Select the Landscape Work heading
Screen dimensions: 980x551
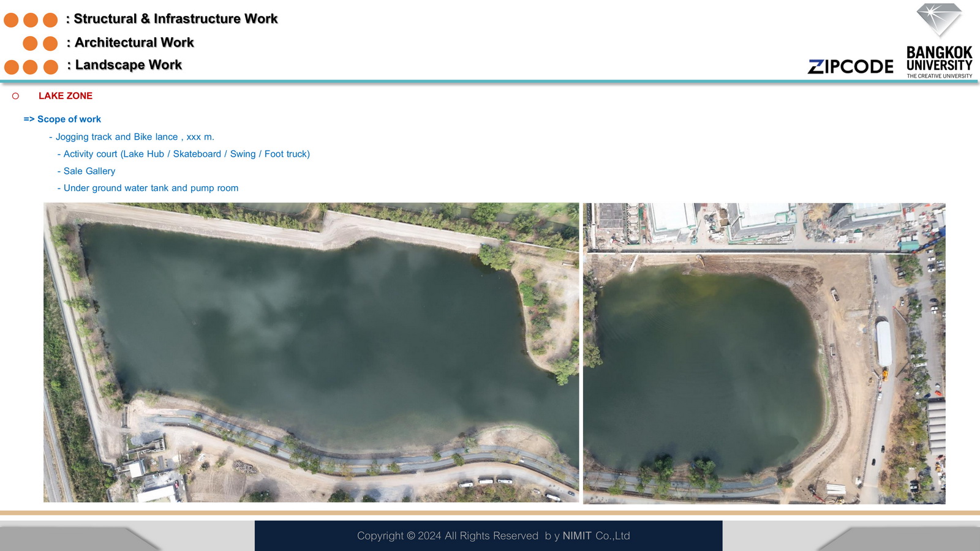[128, 65]
